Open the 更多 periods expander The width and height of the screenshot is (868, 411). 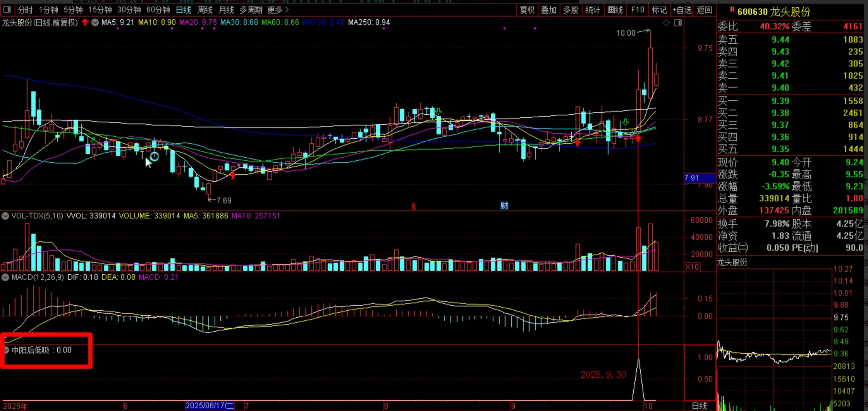(278, 10)
